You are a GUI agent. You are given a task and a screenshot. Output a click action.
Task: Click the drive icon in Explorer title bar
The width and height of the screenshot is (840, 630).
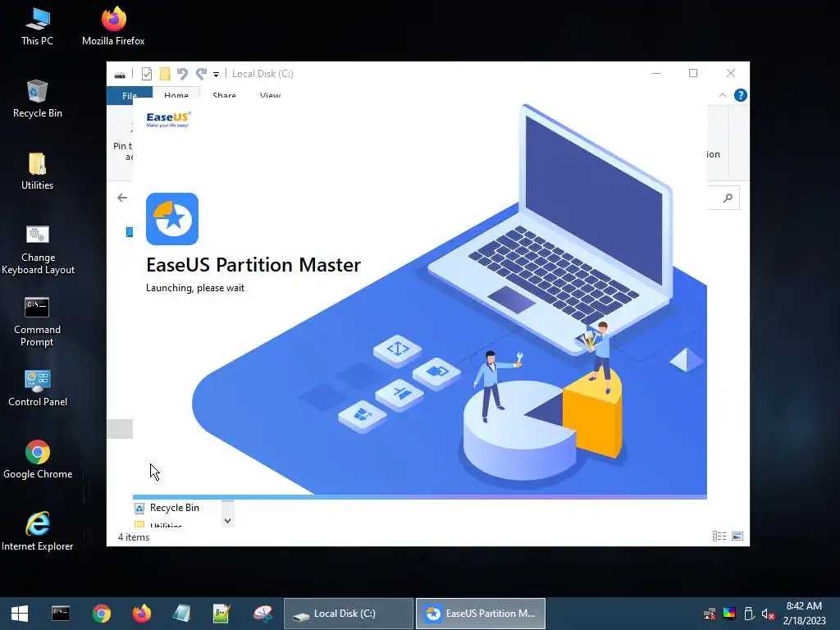click(x=120, y=75)
